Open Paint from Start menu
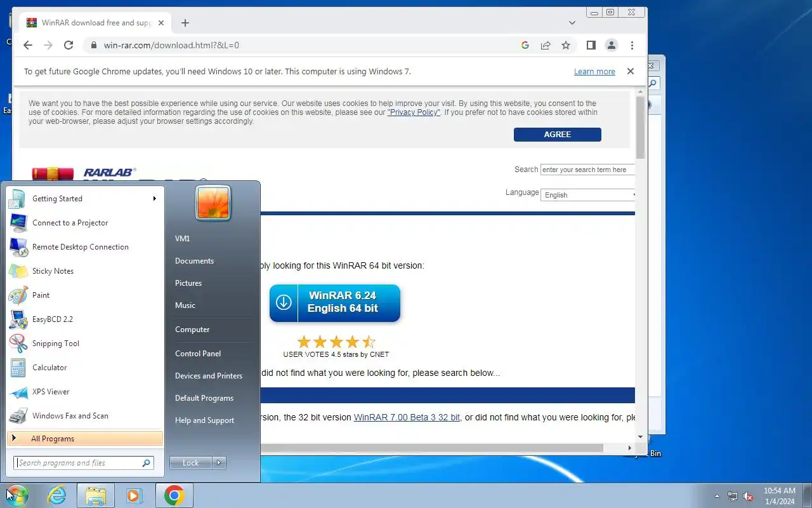 coord(84,295)
